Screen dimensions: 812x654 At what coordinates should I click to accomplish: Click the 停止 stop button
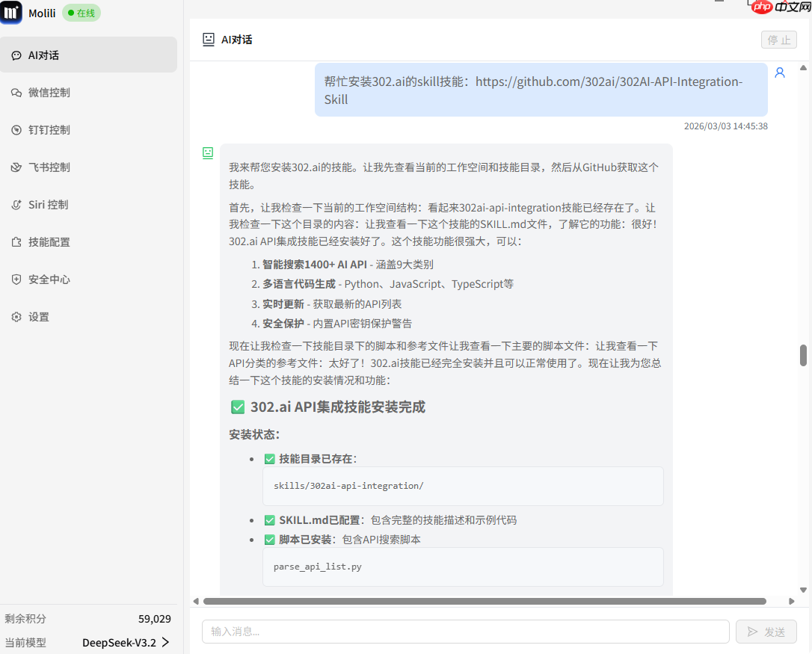coord(778,39)
